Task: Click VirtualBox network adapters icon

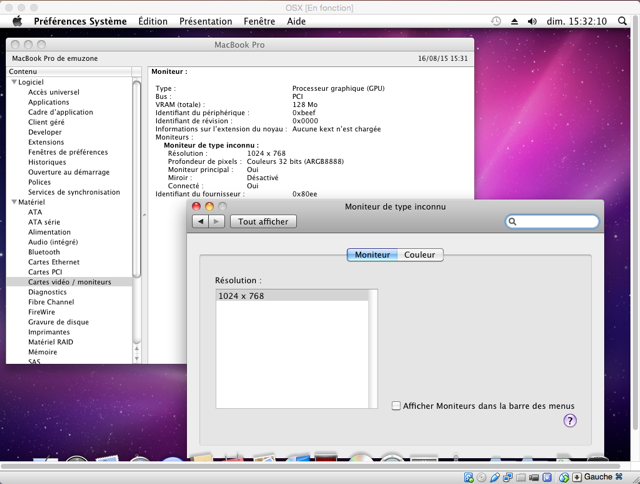Action: pos(508,477)
